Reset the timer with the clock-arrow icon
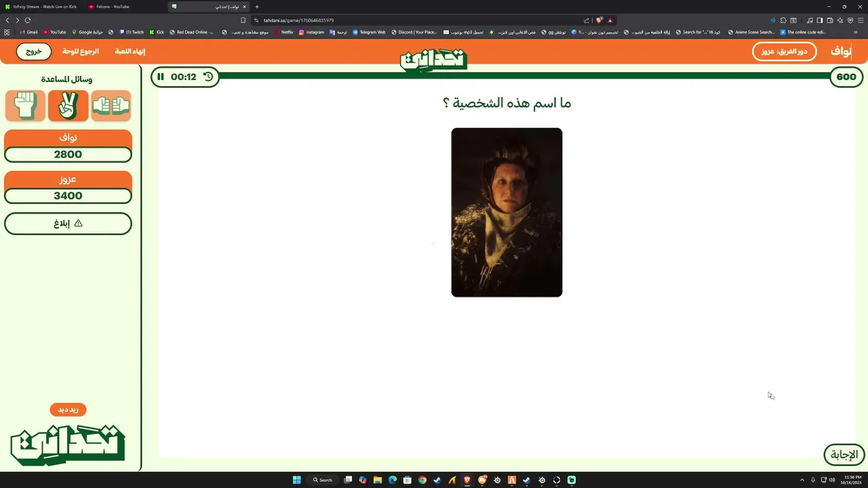This screenshot has height=488, width=868. (208, 77)
